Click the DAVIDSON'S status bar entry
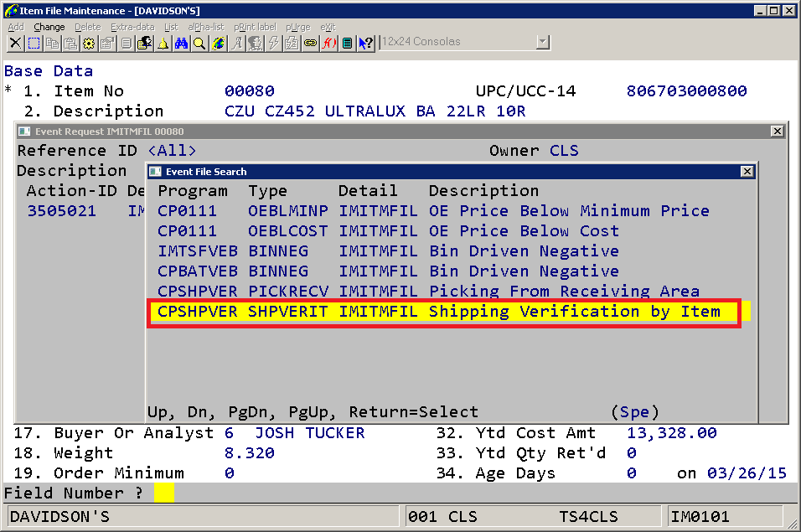The image size is (801, 532). point(59,517)
